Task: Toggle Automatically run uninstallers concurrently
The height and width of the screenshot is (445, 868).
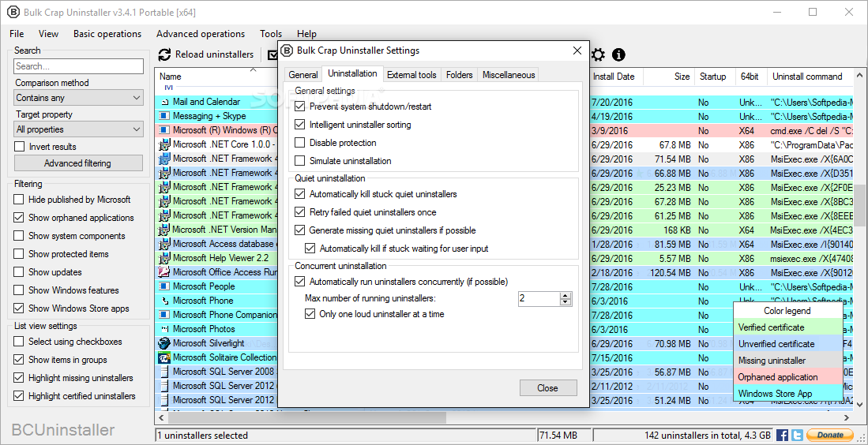Action: click(x=300, y=282)
